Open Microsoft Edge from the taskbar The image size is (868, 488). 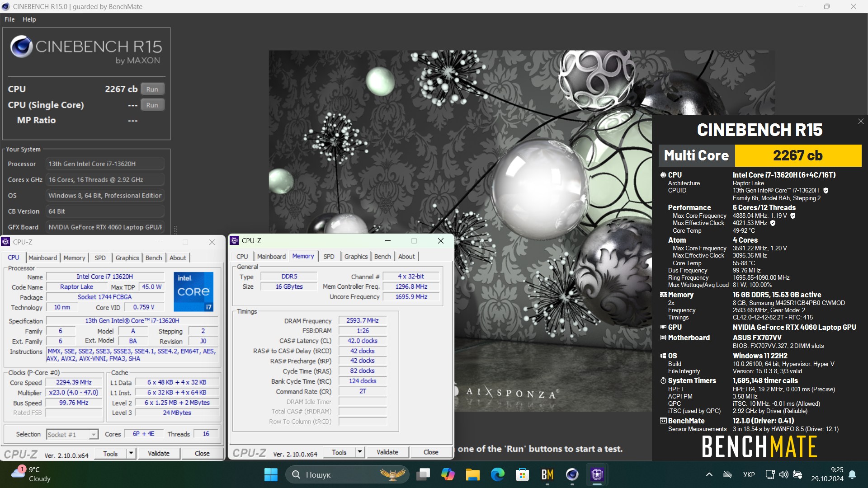click(497, 474)
